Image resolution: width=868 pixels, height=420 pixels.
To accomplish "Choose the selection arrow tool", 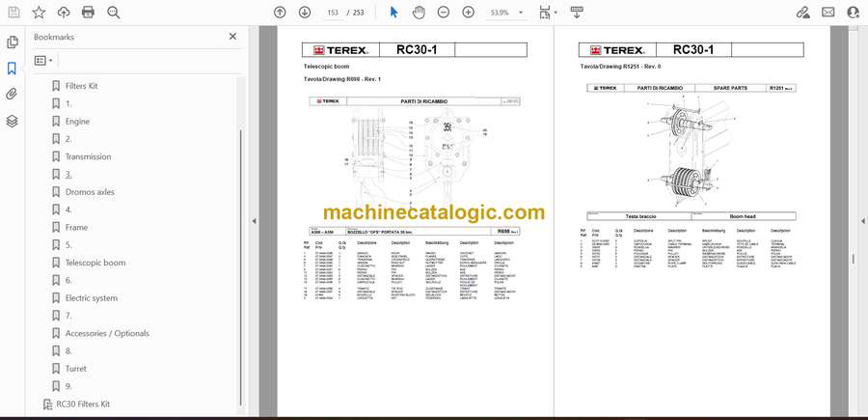I will click(393, 13).
